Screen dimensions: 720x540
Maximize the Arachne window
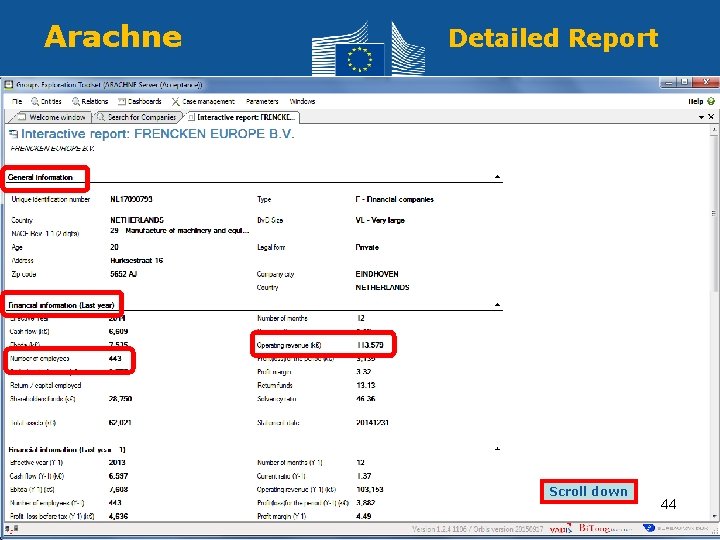pos(685,83)
